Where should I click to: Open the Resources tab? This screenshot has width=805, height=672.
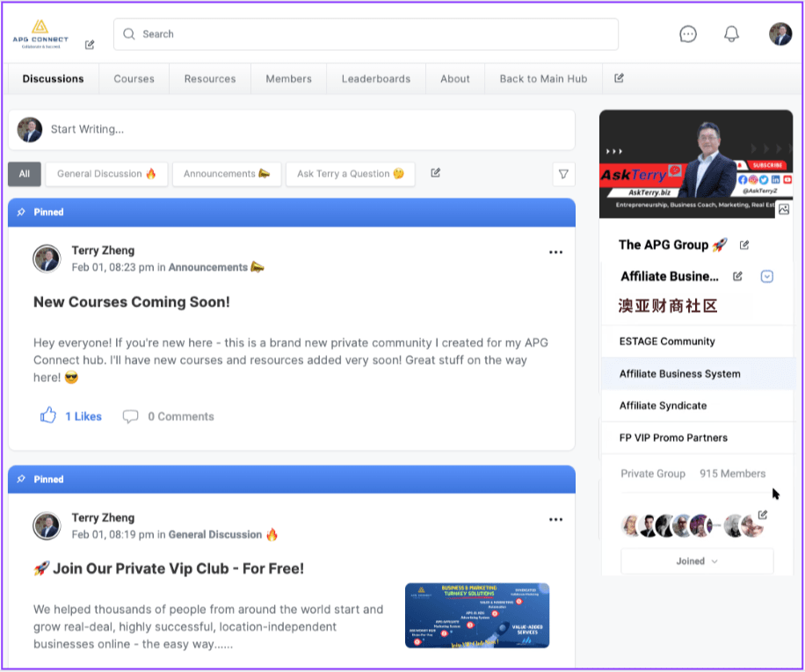(x=210, y=78)
